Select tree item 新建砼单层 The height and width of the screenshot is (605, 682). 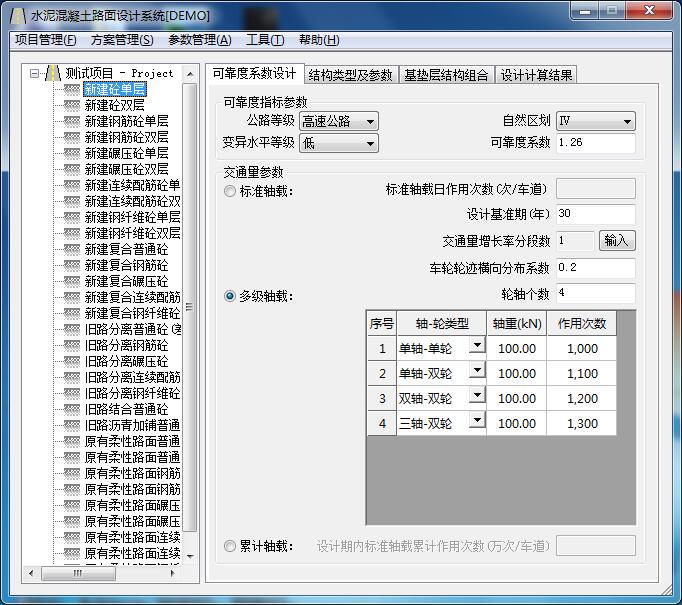[115, 89]
